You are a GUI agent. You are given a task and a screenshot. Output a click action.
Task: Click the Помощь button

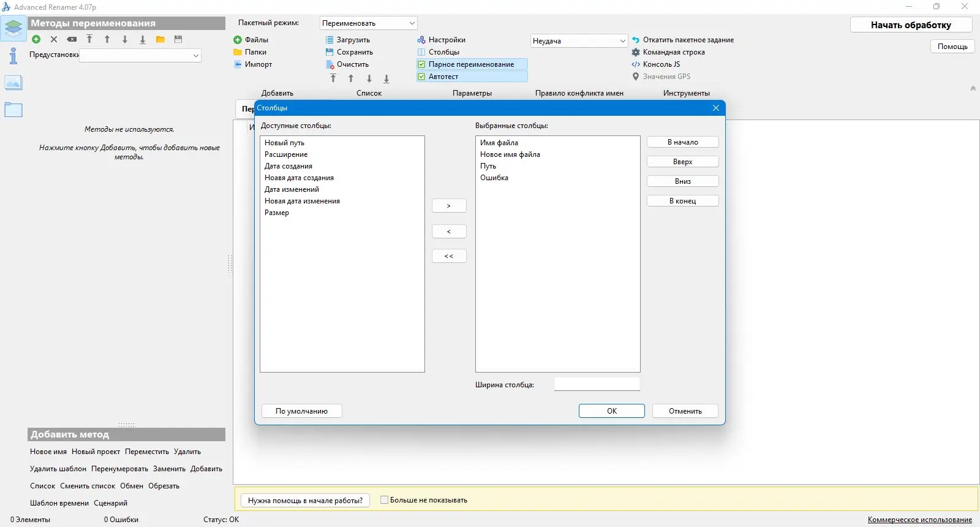point(952,47)
